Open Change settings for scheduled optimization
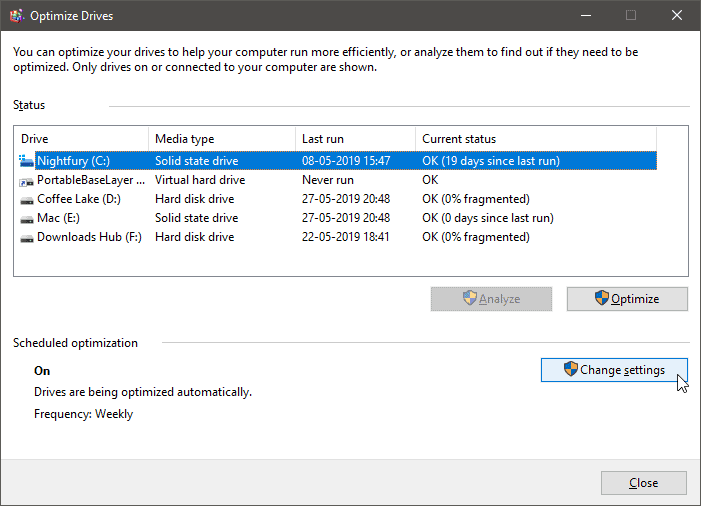Screen dimensions: 701x506 614,370
